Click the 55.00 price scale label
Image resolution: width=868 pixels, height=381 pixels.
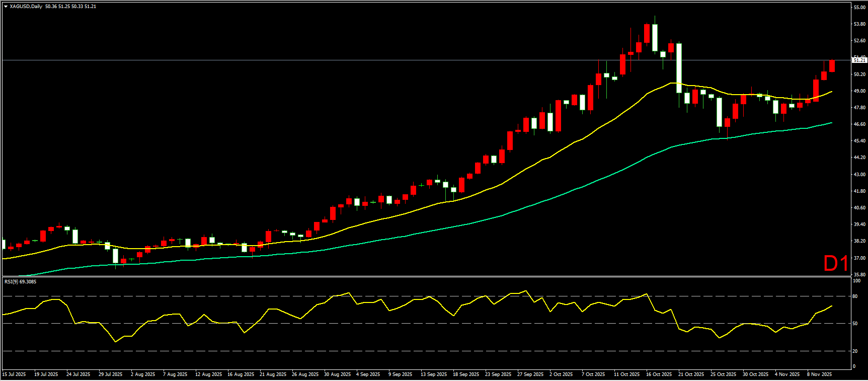859,8
